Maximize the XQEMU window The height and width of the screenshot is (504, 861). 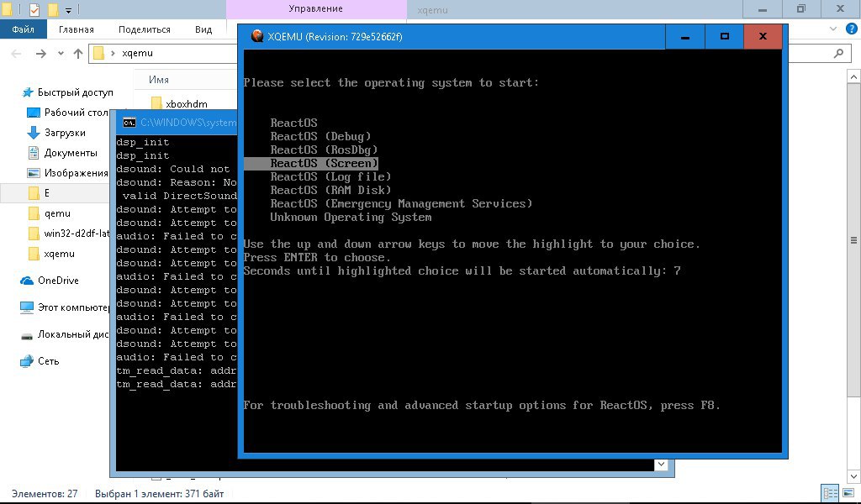coord(724,37)
